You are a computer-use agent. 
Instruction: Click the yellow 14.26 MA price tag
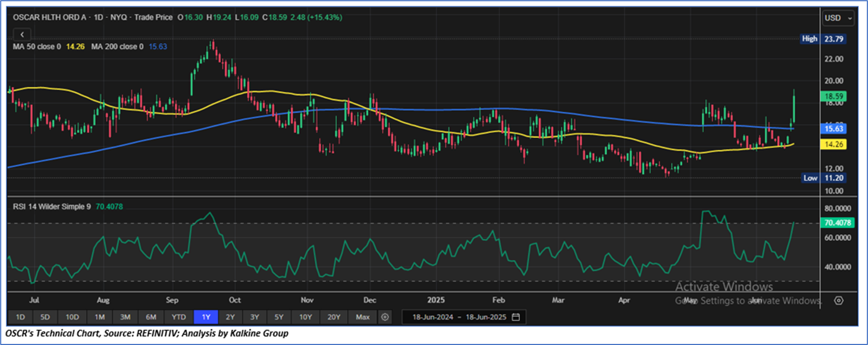(x=834, y=144)
